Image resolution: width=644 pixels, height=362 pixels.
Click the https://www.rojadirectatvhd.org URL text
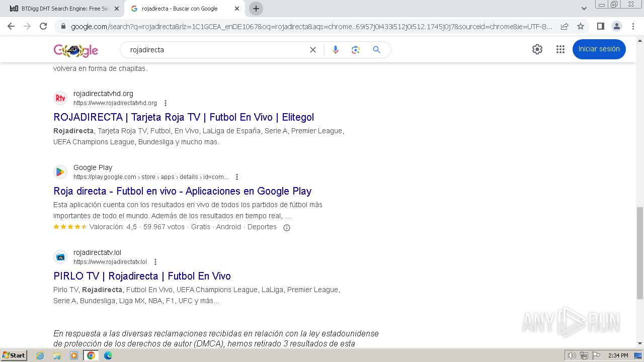(x=115, y=103)
